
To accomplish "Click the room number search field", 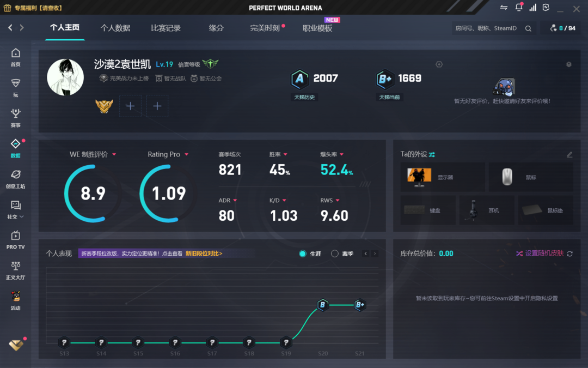I will click(486, 28).
